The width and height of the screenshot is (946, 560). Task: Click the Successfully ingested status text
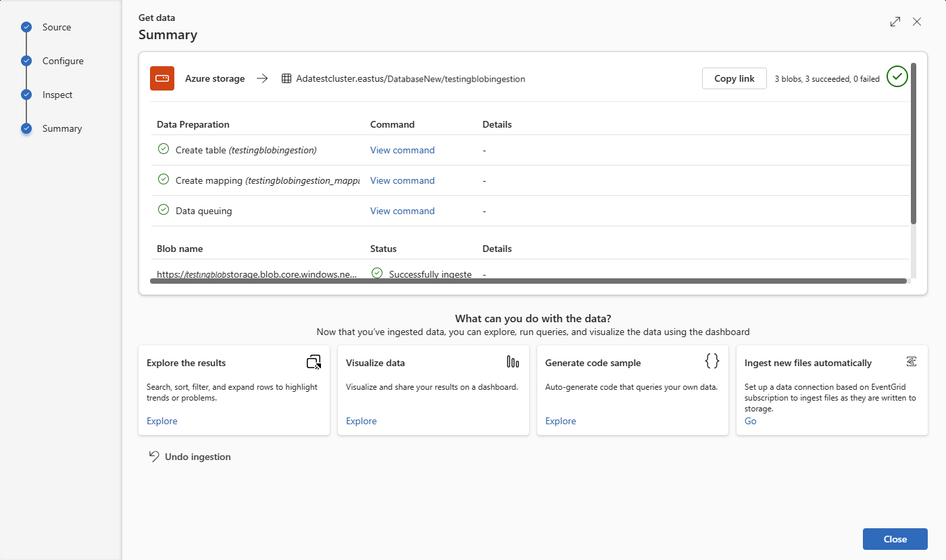[430, 274]
